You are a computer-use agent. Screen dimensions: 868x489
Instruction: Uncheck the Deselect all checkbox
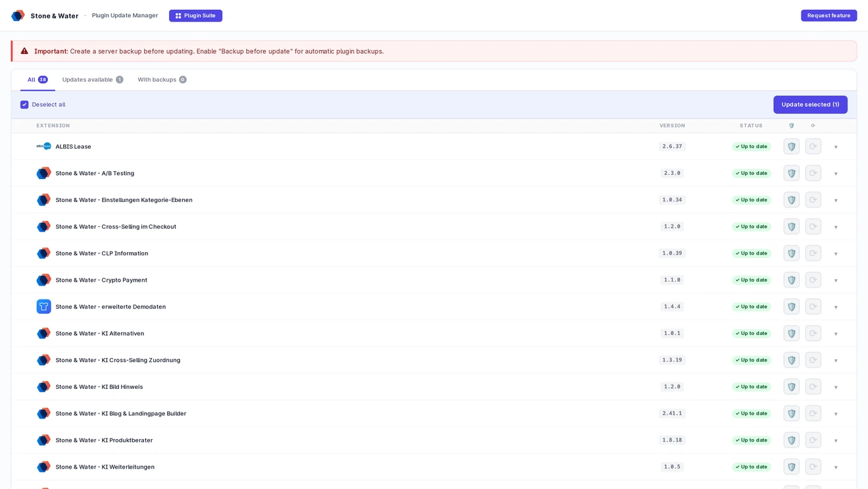(24, 105)
